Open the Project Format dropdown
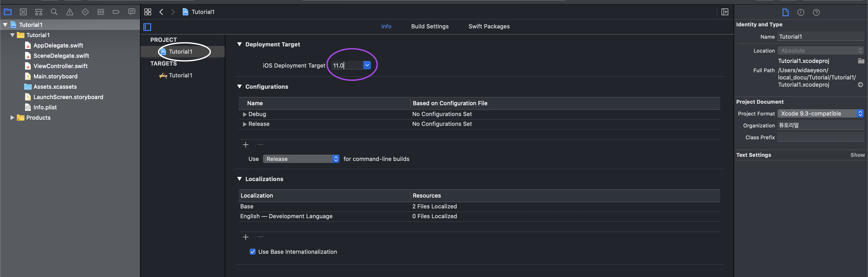Image resolution: width=868 pixels, height=277 pixels. click(x=820, y=114)
